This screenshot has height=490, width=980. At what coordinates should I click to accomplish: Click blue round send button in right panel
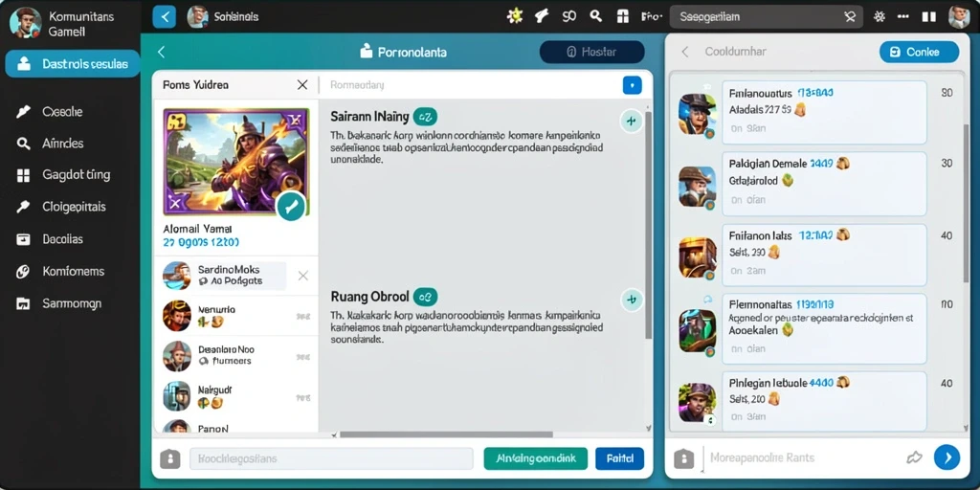click(947, 457)
